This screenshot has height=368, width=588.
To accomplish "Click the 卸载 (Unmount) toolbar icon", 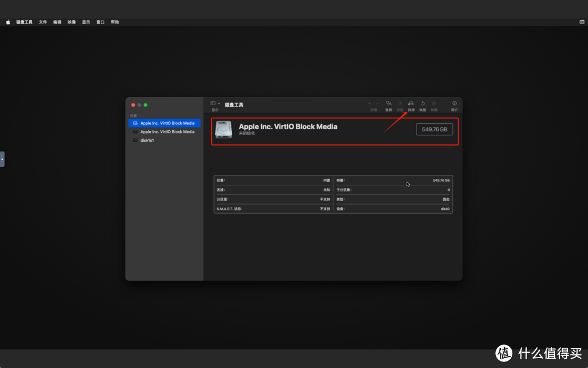I will coord(434,104).
